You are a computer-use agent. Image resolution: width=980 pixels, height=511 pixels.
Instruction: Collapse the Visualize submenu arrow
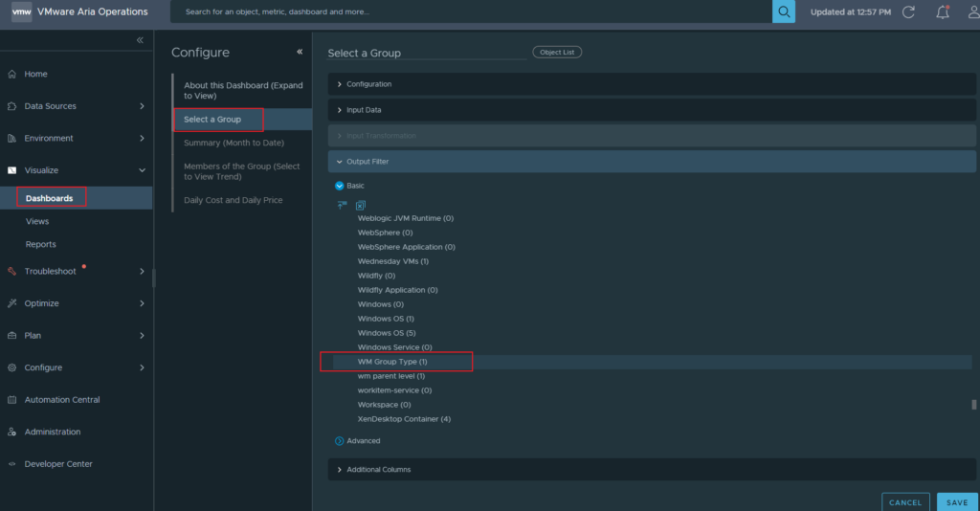[x=142, y=170]
